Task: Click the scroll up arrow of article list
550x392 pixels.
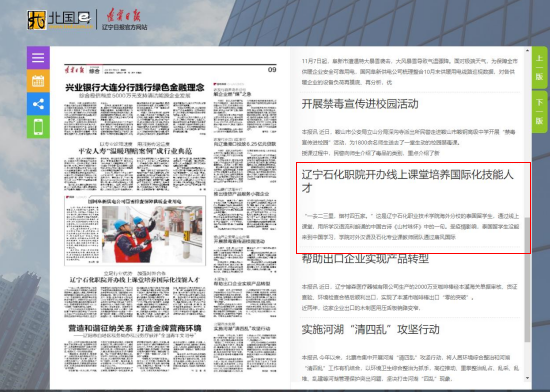Action: [x=527, y=51]
